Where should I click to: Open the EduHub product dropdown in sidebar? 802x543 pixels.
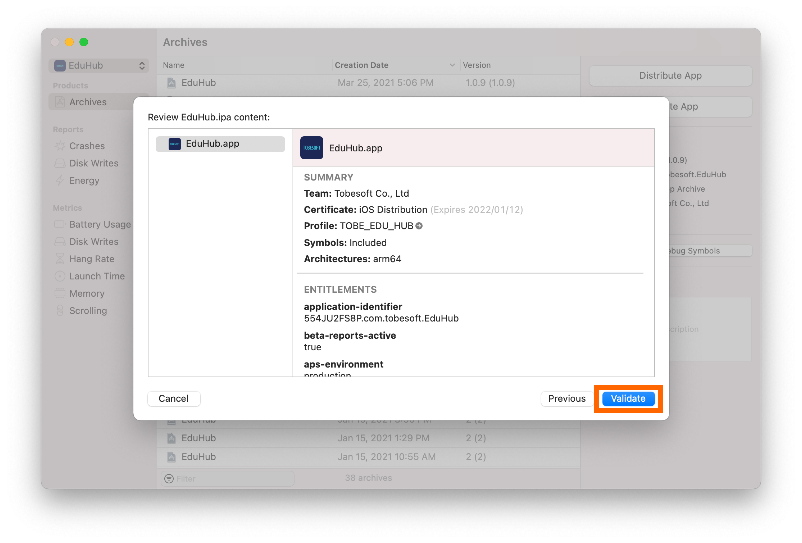(x=99, y=65)
